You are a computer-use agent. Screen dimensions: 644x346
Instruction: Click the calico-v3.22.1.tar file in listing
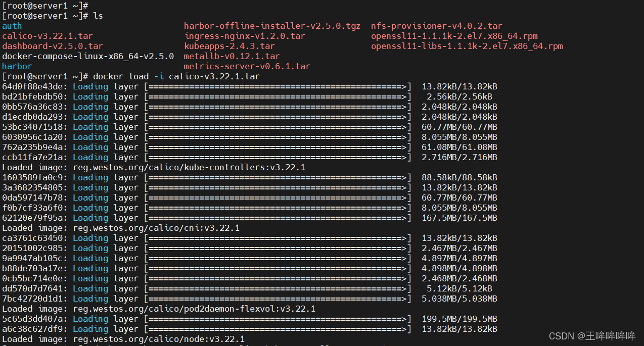coord(48,36)
